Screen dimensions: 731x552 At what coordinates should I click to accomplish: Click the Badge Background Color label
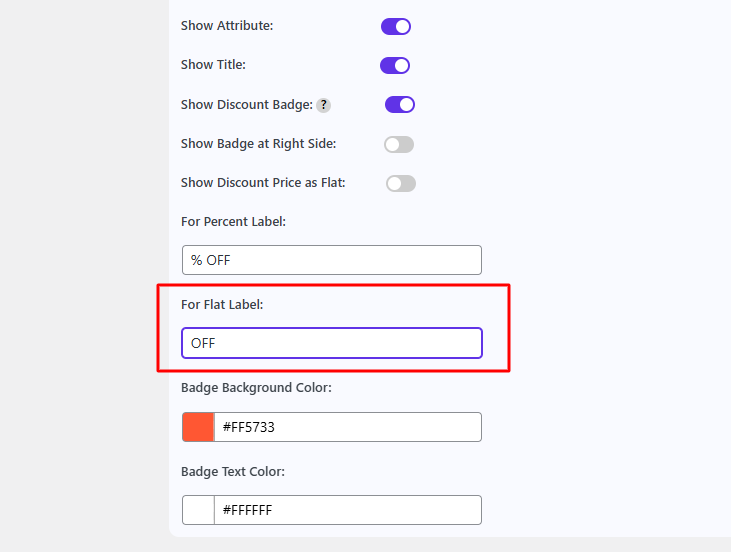(x=256, y=388)
